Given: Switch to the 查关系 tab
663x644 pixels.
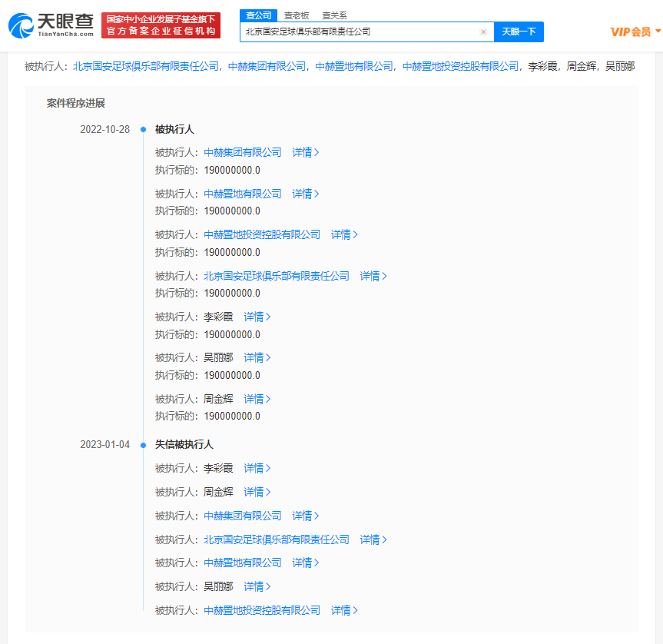Looking at the screenshot, I should click(334, 15).
